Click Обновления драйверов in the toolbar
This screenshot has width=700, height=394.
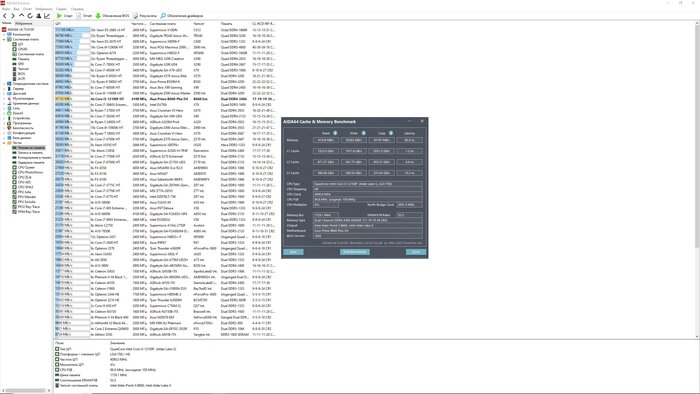181,16
